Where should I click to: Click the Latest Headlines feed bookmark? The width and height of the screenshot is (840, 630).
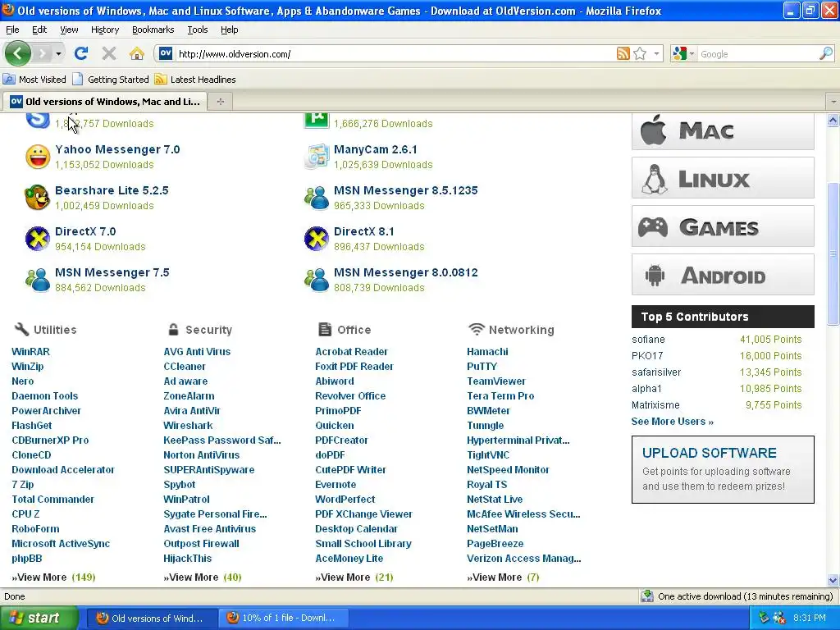(195, 80)
